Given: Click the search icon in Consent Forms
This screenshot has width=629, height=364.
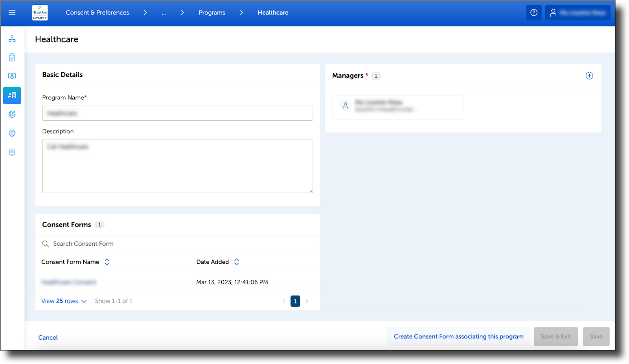Looking at the screenshot, I should click(x=45, y=244).
